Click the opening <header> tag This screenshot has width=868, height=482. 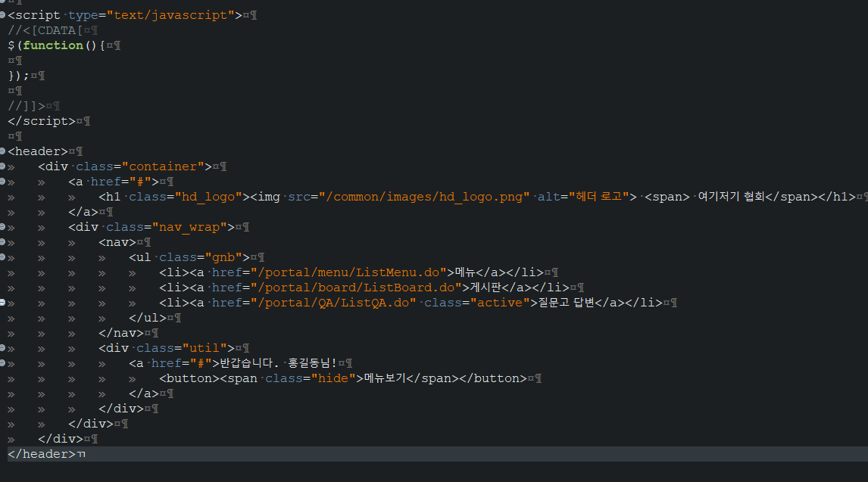[38, 151]
